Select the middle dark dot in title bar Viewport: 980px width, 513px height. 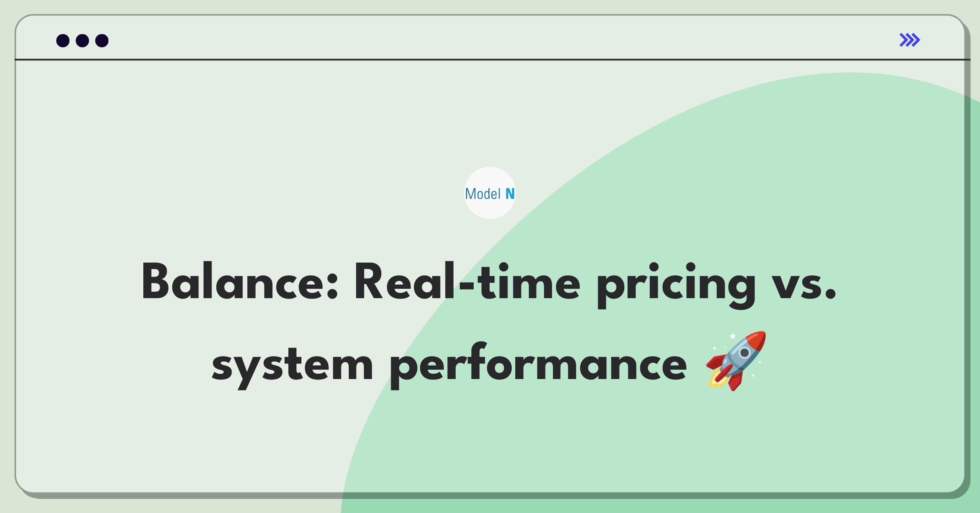click(x=82, y=40)
